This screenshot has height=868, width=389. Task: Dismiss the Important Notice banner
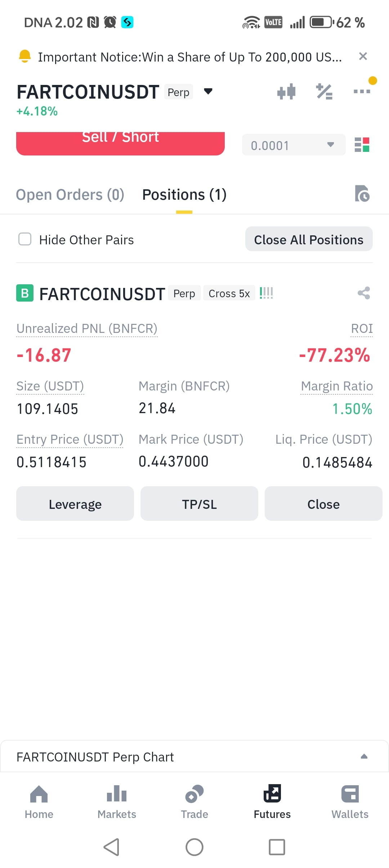363,56
